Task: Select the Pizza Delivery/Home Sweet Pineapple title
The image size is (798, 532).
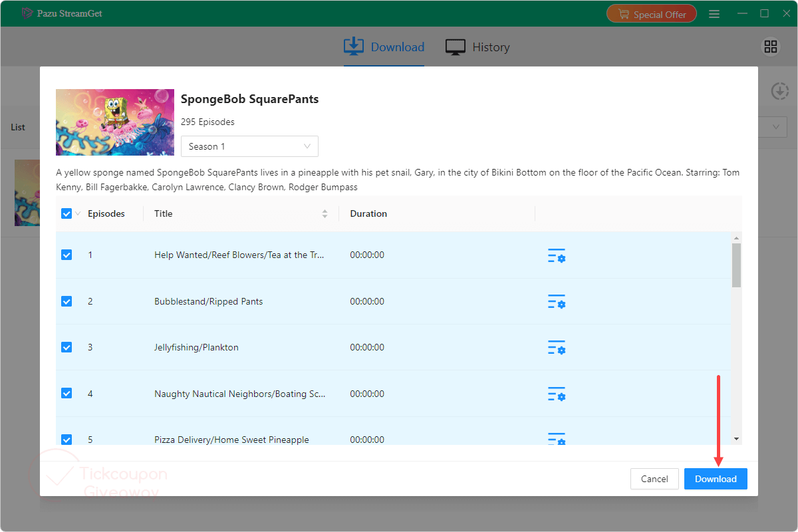Action: coord(231,440)
